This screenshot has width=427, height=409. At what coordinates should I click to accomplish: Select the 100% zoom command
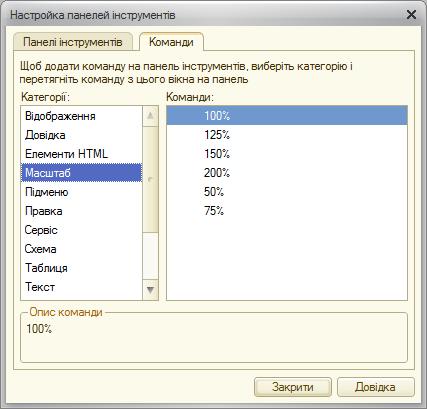coord(287,116)
